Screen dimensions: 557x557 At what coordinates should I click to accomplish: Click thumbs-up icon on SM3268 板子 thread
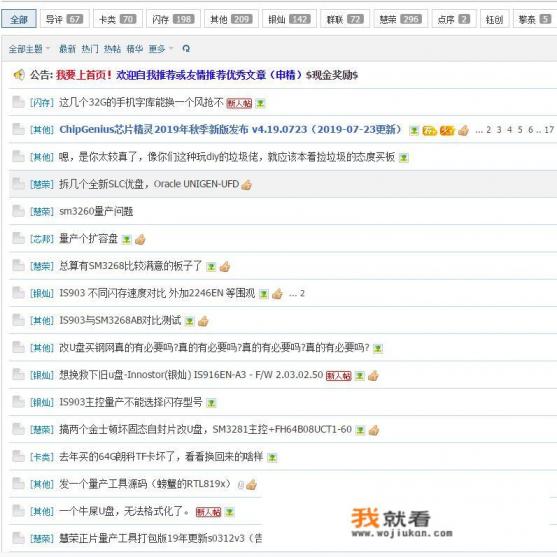(x=225, y=267)
